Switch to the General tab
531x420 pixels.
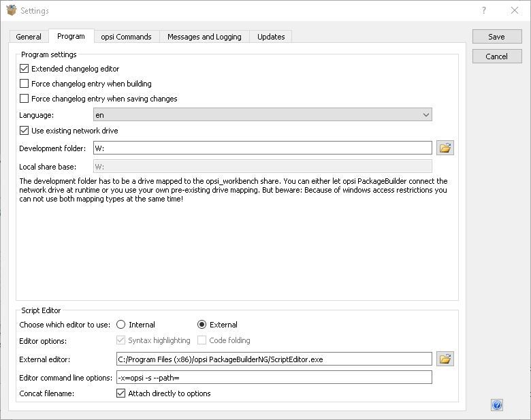[x=29, y=37]
